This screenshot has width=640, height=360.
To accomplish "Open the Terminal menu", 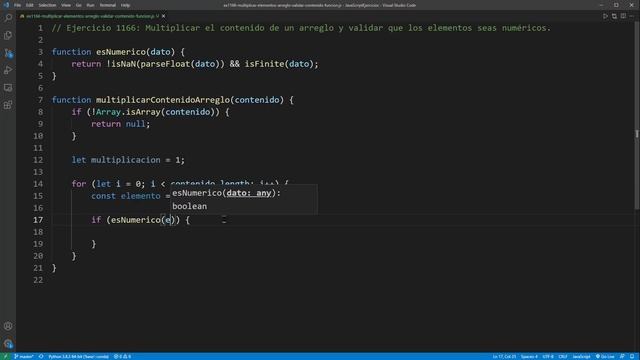I will pyautogui.click(x=108, y=5).
